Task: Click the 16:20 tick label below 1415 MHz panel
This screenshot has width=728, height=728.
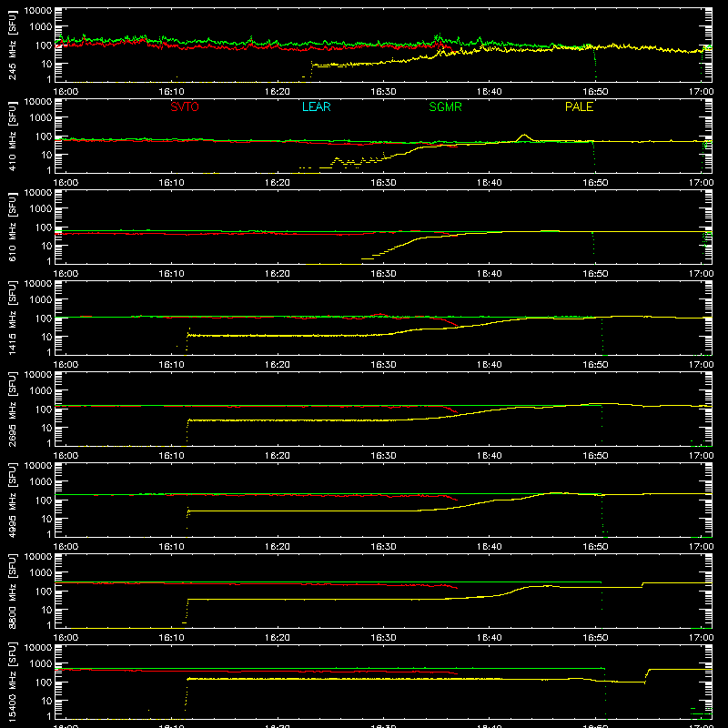Action: (x=278, y=365)
